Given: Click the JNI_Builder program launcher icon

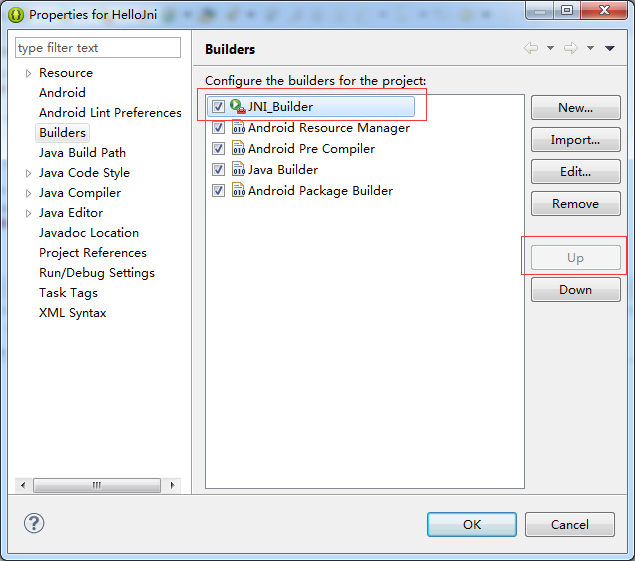Looking at the screenshot, I should click(238, 107).
